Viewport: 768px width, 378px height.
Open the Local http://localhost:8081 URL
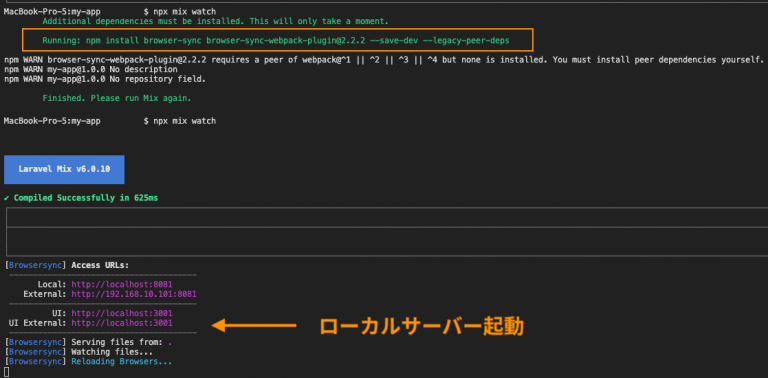click(x=122, y=284)
